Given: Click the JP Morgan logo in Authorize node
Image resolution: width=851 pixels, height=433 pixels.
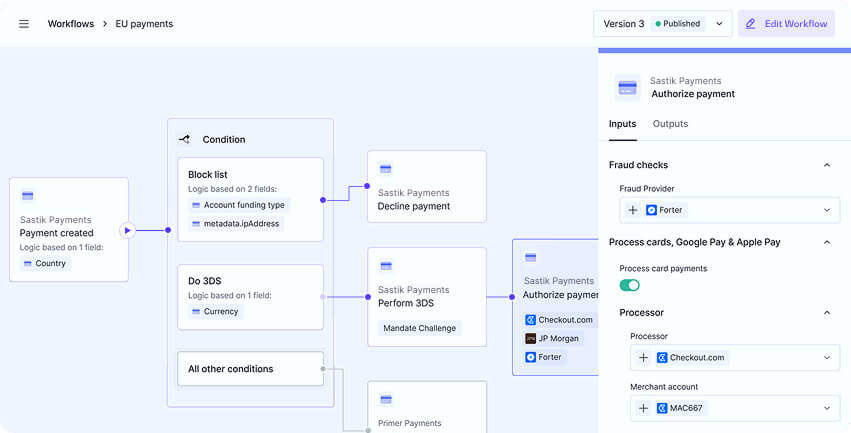Looking at the screenshot, I should point(530,339).
